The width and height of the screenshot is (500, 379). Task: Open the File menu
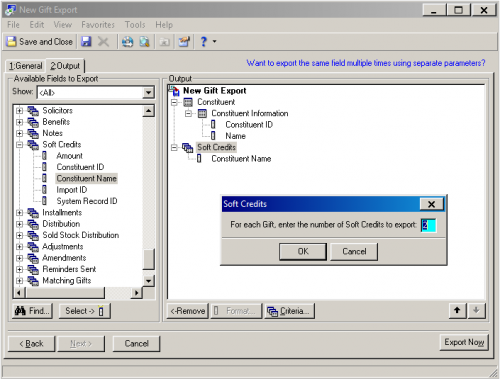click(x=13, y=25)
